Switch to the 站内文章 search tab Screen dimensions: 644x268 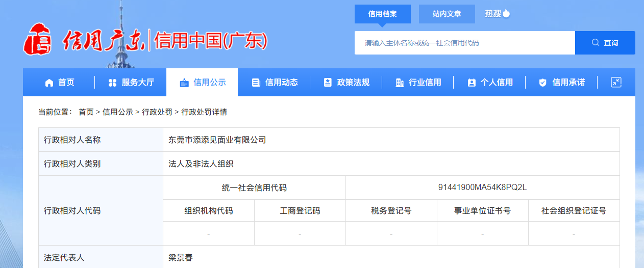[x=447, y=14]
